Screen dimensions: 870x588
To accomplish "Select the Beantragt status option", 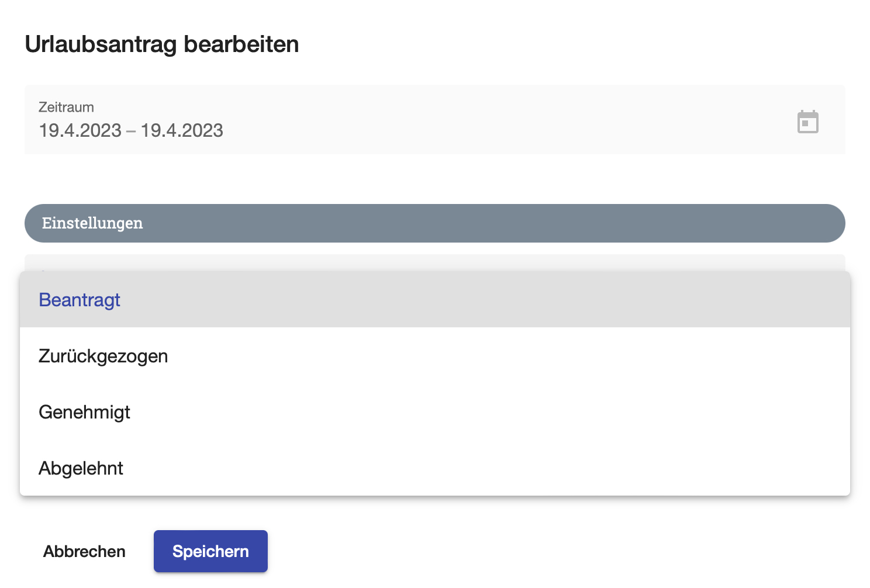I will pyautogui.click(x=435, y=299).
